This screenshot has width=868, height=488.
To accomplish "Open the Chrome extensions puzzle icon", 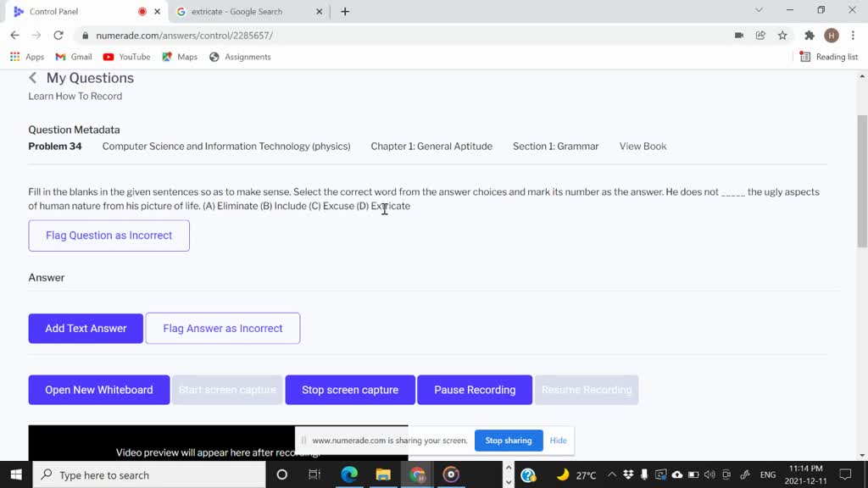I will point(809,36).
